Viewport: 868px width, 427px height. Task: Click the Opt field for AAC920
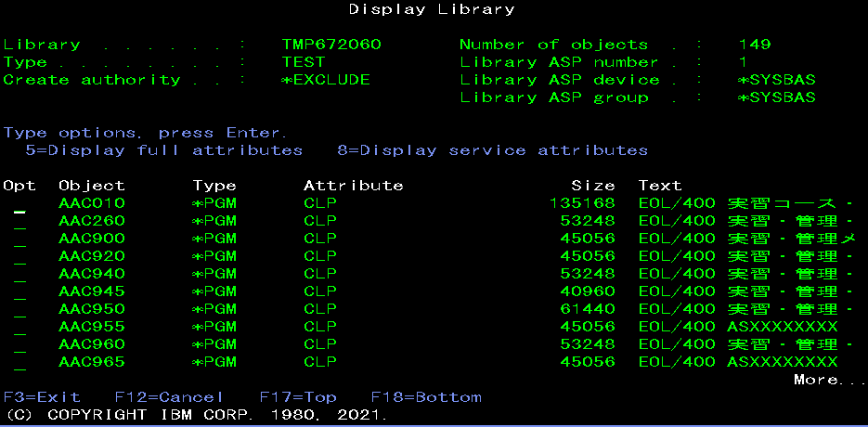[19, 257]
